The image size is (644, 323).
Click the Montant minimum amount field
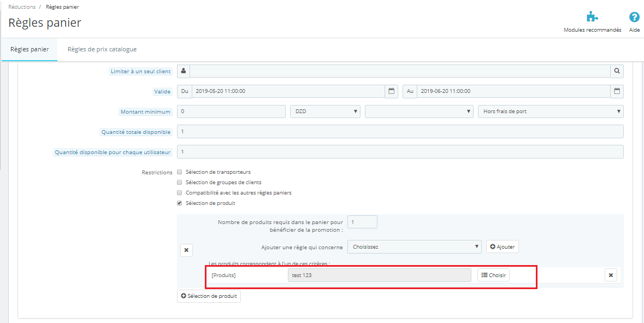[x=231, y=111]
